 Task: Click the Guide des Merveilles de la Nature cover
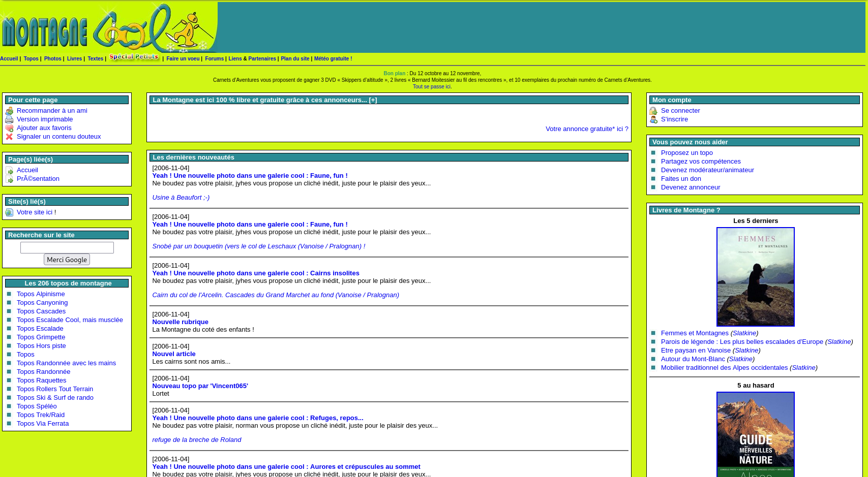click(x=756, y=434)
